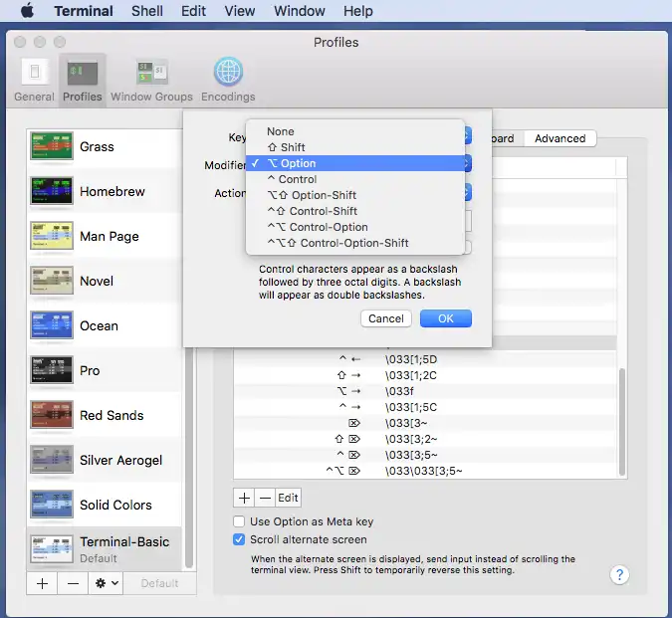Choose Option-Shift modifier
This screenshot has height=618, width=672.
coord(355,195)
